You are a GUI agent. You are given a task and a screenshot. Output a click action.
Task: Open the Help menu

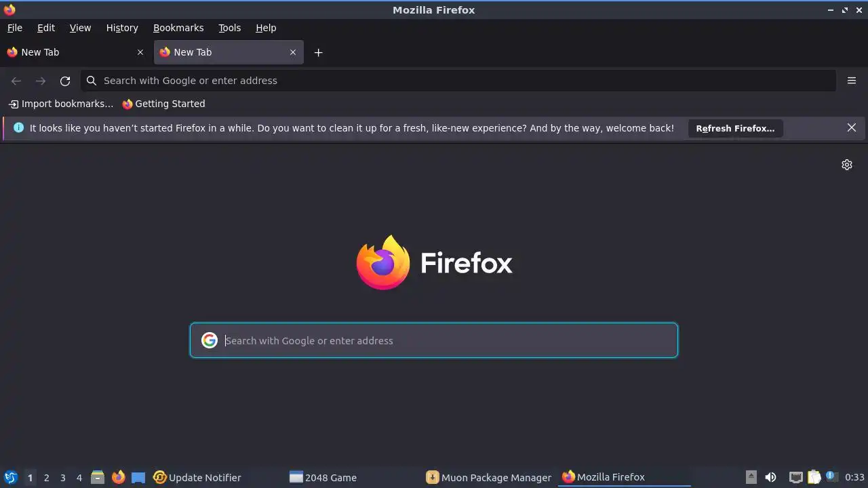266,28
